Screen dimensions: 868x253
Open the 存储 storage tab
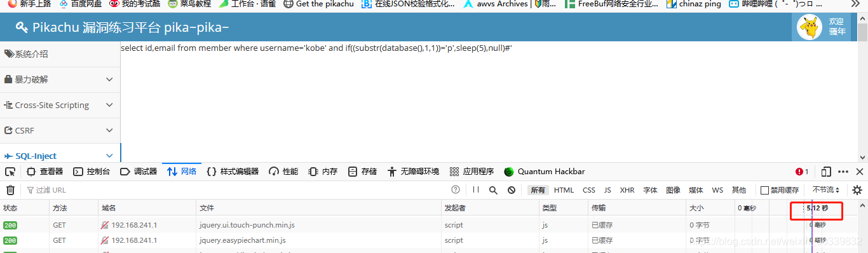point(362,172)
